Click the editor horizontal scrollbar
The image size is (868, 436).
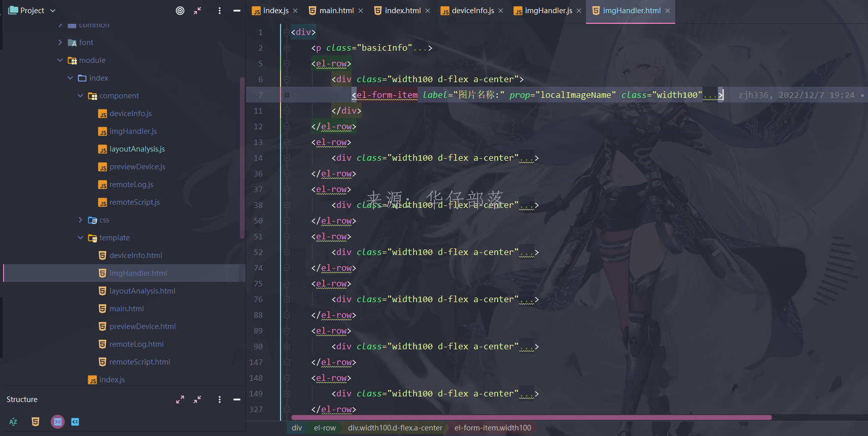coord(531,417)
